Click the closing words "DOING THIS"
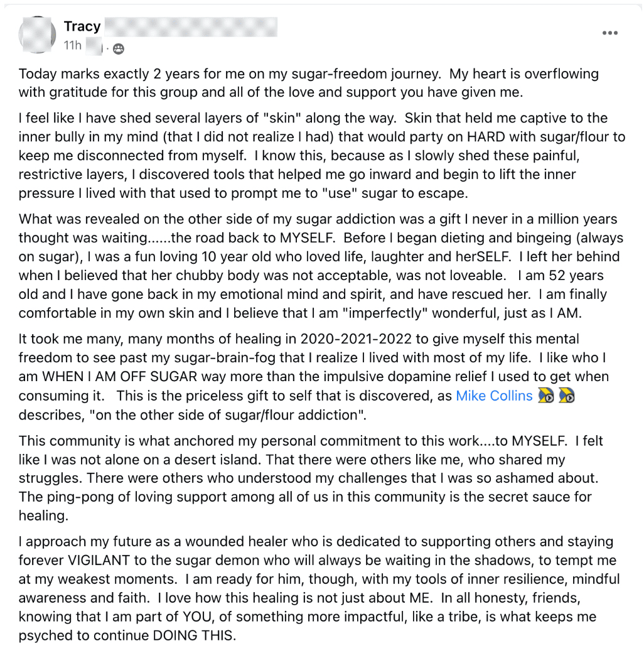 point(195,635)
